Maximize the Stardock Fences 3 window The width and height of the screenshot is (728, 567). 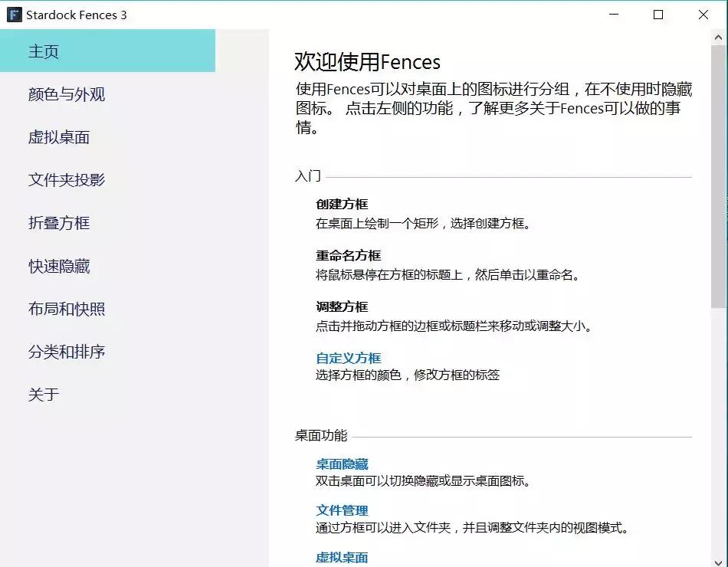[657, 14]
